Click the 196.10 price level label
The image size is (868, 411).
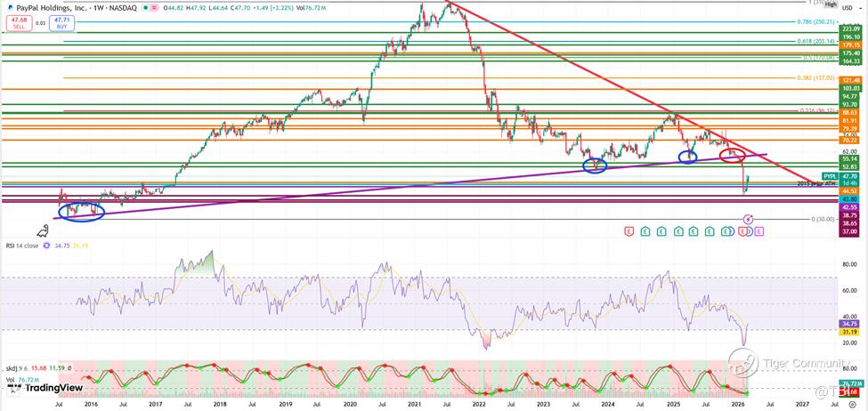tap(850, 37)
